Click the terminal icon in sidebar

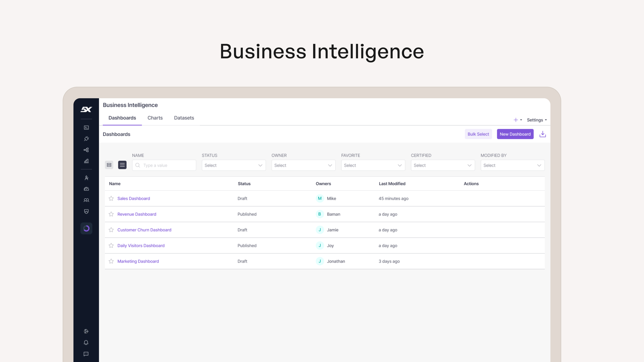86,128
